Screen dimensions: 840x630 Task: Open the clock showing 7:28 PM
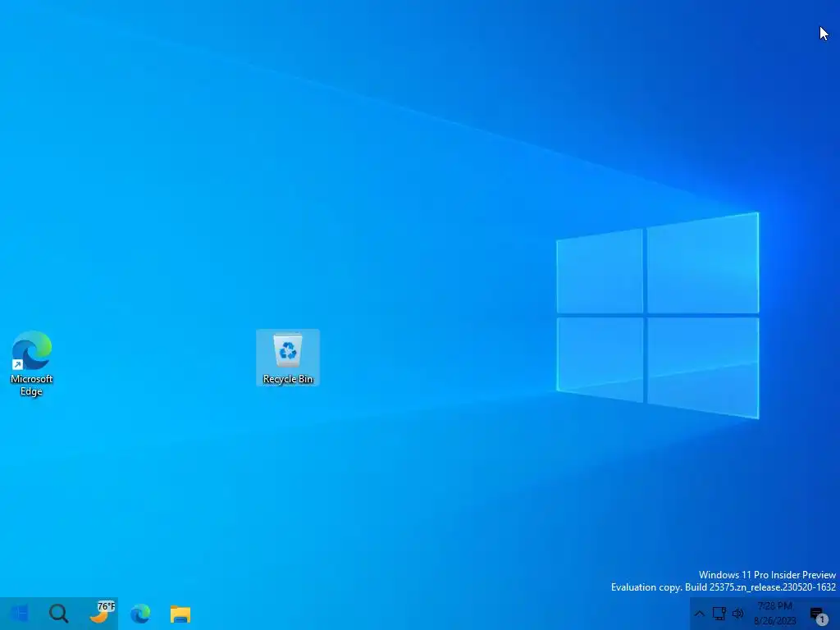click(x=774, y=614)
